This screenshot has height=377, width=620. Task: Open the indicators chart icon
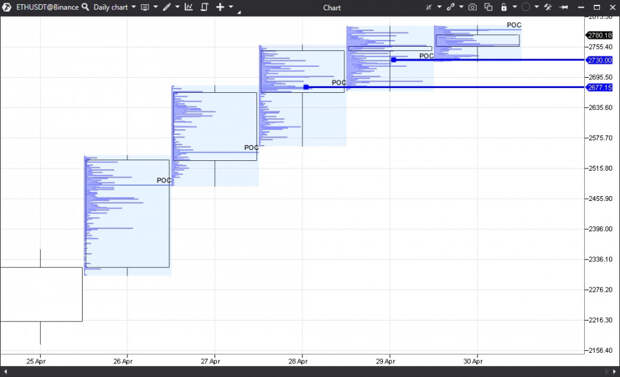pyautogui.click(x=189, y=7)
